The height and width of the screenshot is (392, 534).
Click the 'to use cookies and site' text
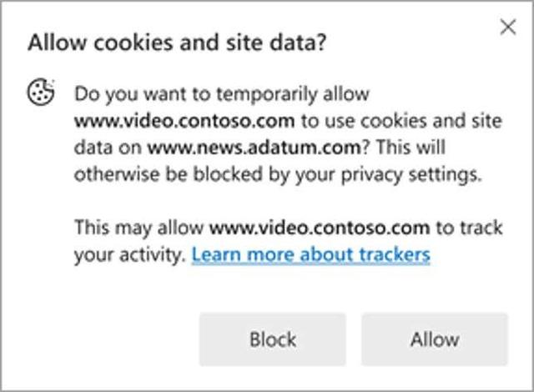tap(401, 121)
